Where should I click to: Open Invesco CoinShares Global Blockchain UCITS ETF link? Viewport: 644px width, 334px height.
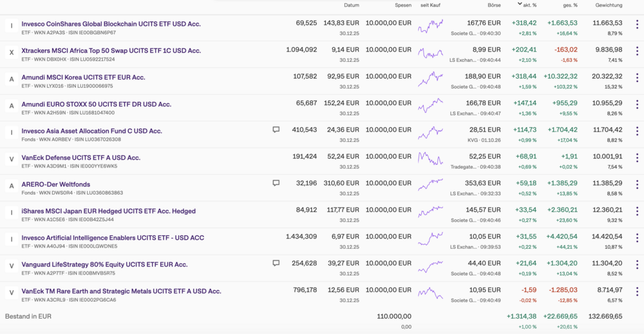click(x=111, y=24)
